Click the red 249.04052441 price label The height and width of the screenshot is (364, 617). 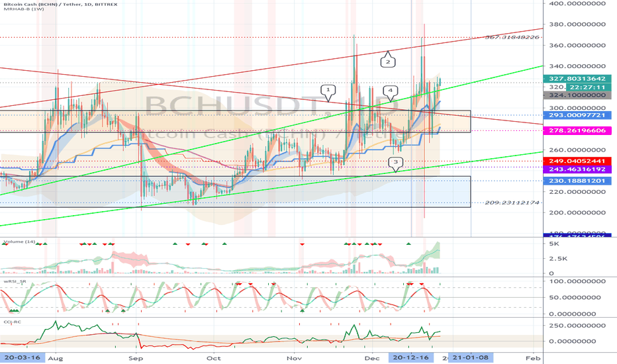(577, 161)
